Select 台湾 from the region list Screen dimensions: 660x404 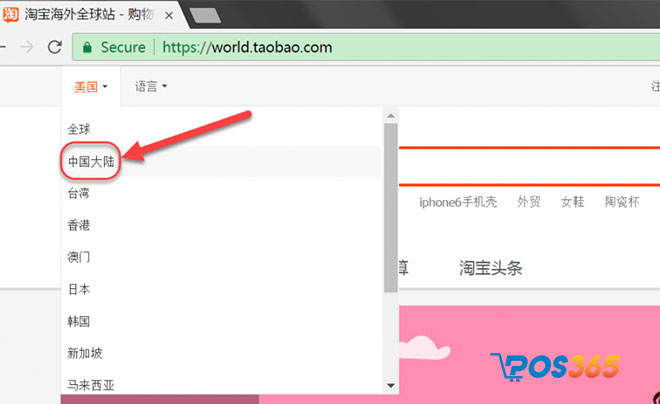[x=221, y=193]
